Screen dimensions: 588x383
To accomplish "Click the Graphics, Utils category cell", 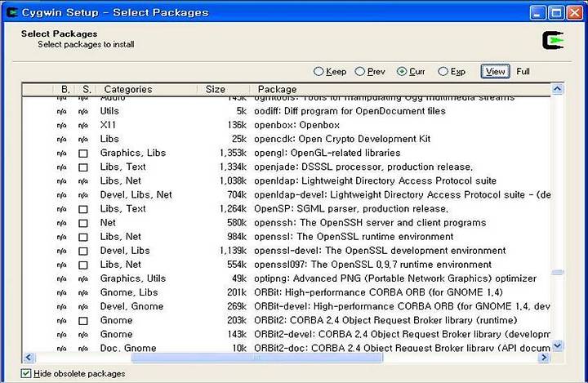I will (x=133, y=278).
